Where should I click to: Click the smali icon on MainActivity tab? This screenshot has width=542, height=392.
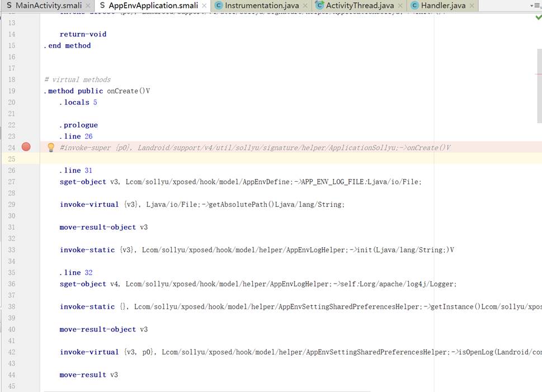(9, 6)
